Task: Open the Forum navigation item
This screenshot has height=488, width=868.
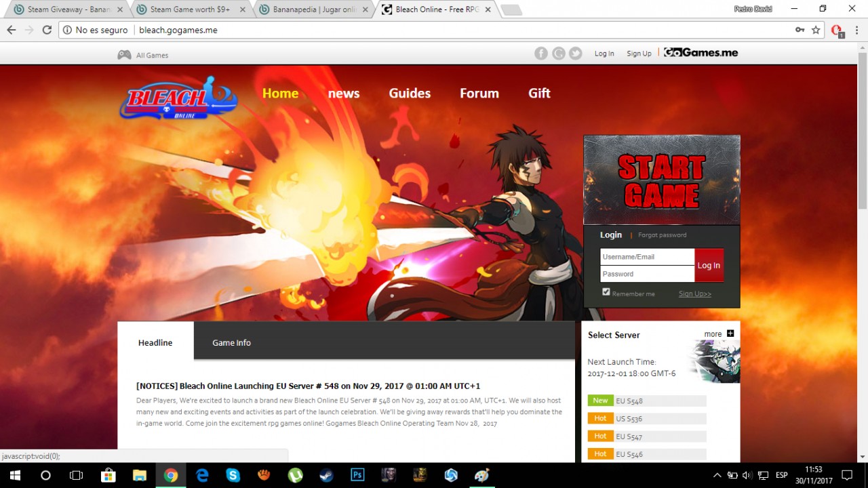Action: 479,93
